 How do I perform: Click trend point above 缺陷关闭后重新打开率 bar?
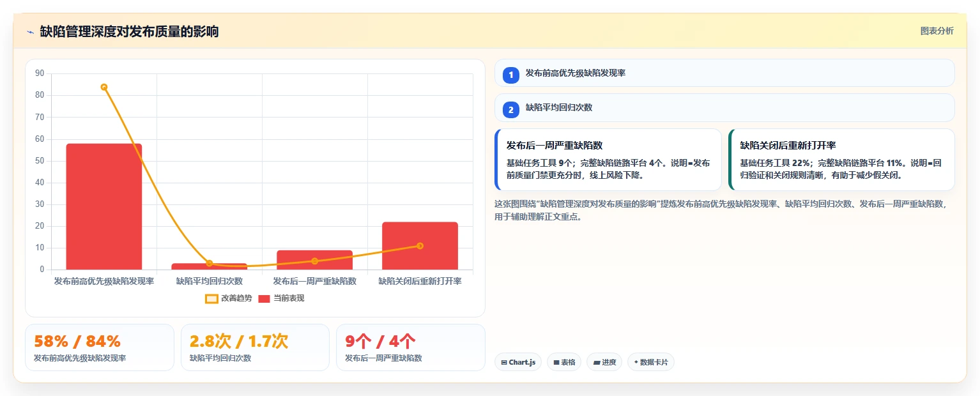pos(420,246)
